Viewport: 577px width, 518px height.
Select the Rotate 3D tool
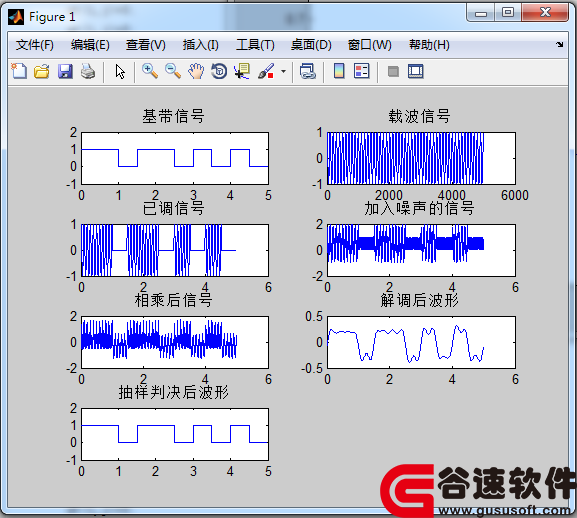coord(219,71)
